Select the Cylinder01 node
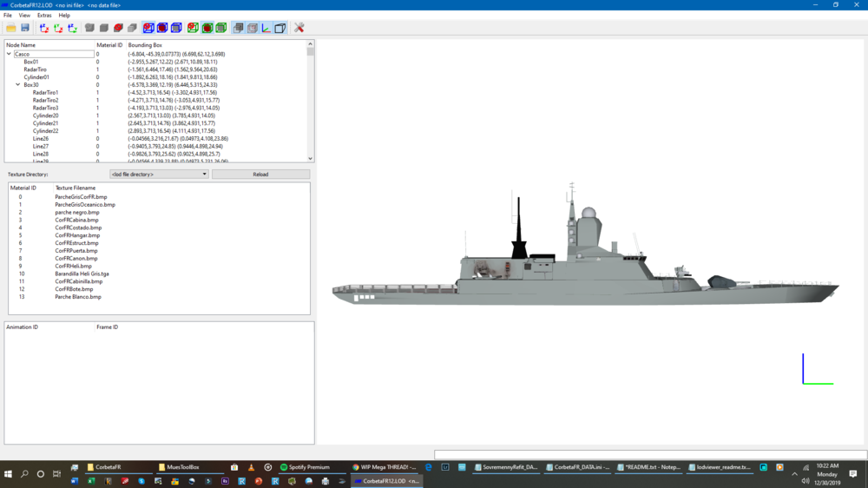The height and width of the screenshot is (488, 868). click(36, 77)
